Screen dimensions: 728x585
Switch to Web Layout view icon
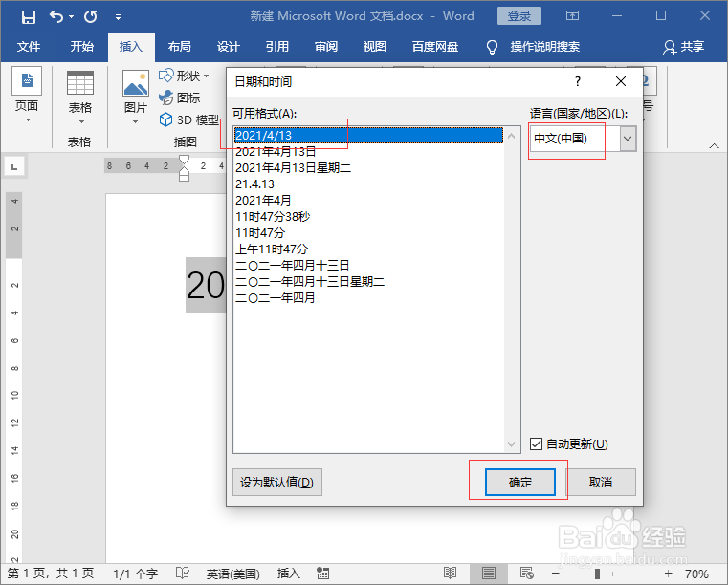click(526, 574)
